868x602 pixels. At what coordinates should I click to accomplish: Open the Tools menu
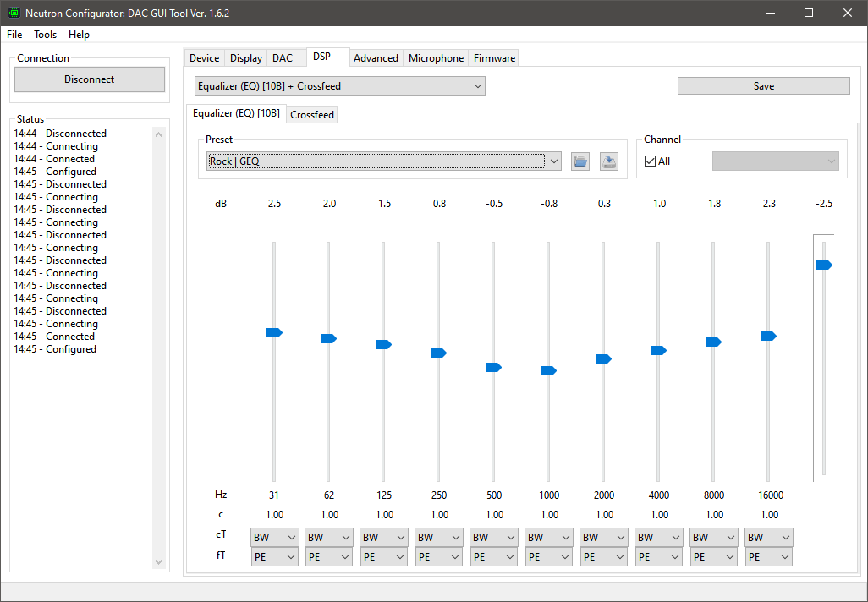(45, 35)
